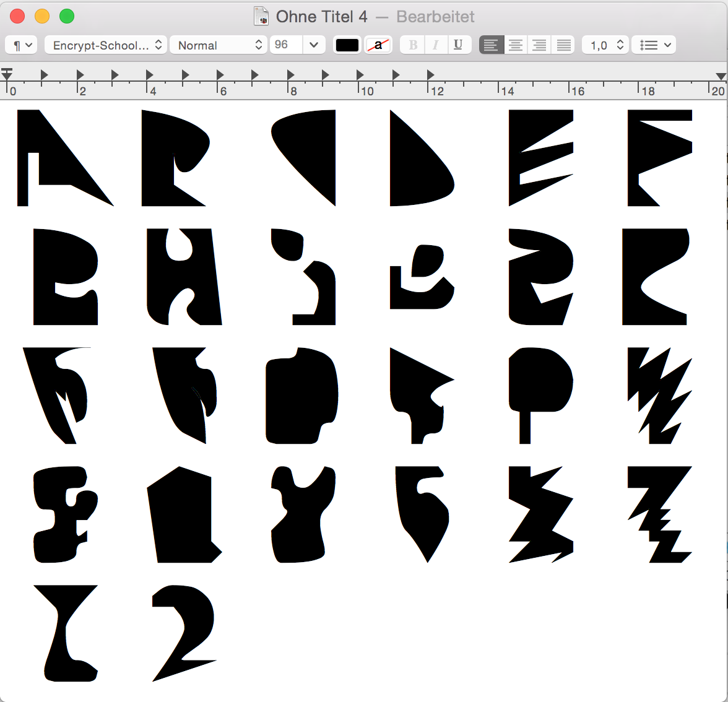728x702 pixels.
Task: Open the paragraph styles pilcrow menu
Action: (22, 45)
